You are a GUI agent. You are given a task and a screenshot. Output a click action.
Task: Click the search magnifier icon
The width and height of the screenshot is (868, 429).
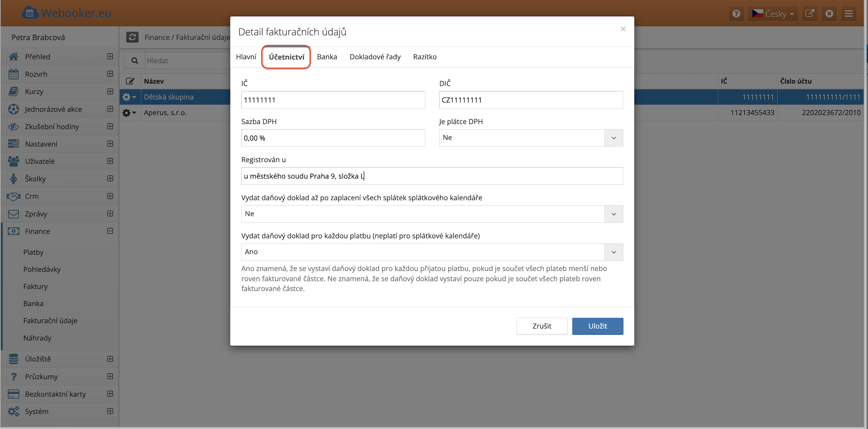click(x=135, y=61)
